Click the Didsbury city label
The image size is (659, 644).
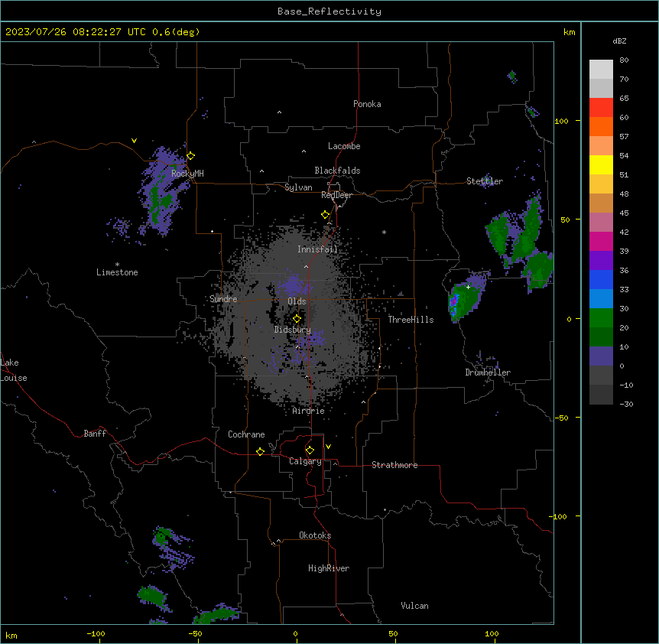tap(293, 330)
